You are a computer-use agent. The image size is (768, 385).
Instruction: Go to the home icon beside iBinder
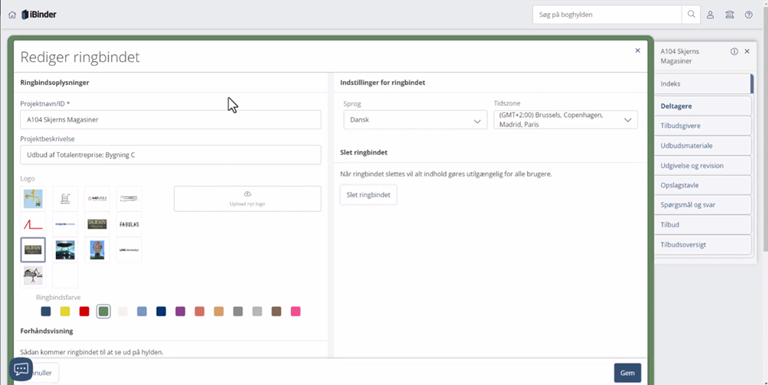[12, 15]
